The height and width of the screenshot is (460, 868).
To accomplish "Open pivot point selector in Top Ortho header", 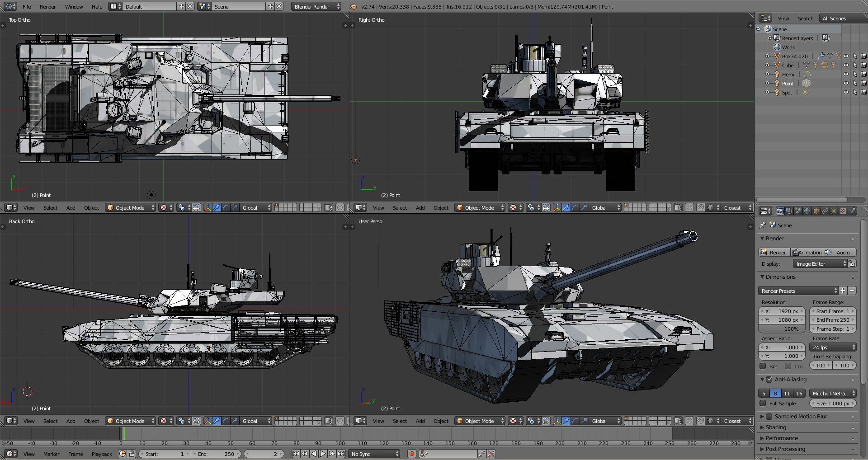I will (183, 207).
